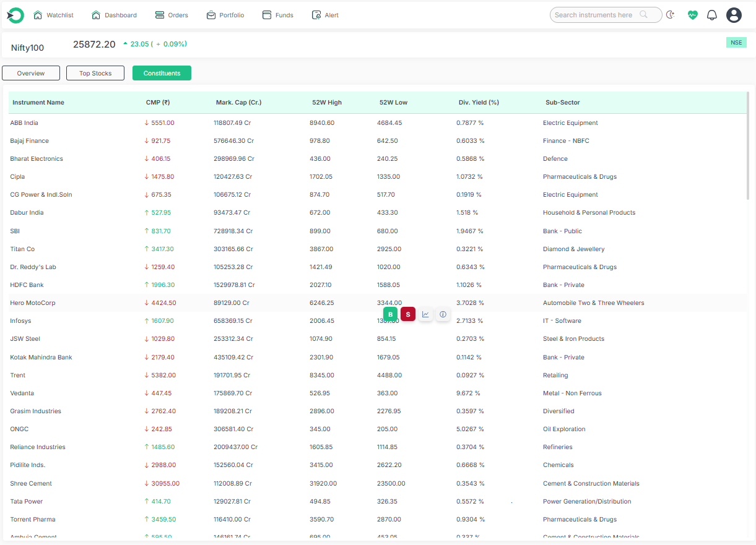Open the Portfolio menu item

(x=225, y=15)
